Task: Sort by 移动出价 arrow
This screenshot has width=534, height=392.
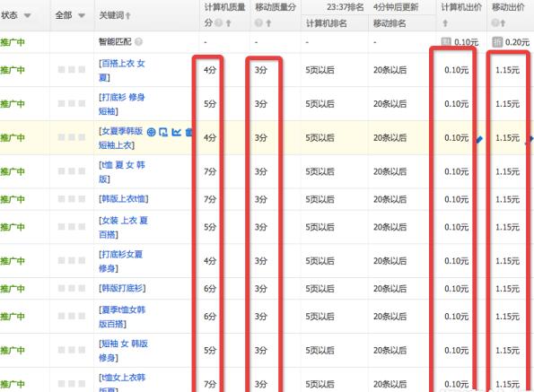Action: pyautogui.click(x=503, y=23)
